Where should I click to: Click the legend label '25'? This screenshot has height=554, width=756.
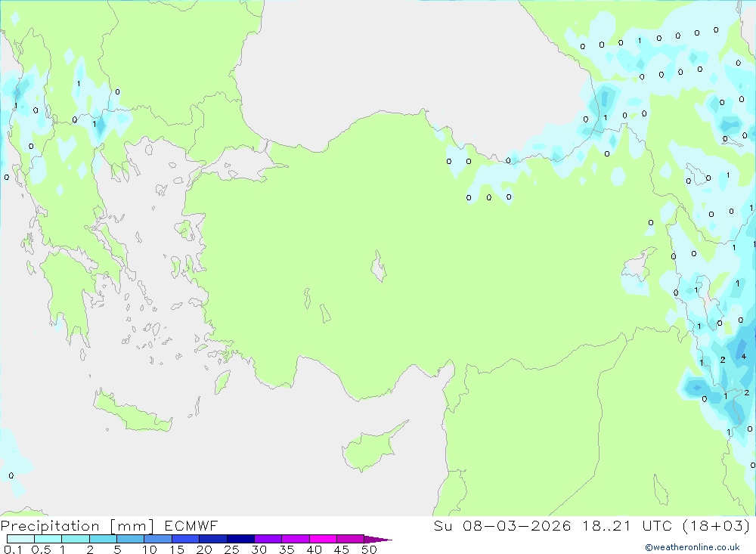[x=232, y=549]
